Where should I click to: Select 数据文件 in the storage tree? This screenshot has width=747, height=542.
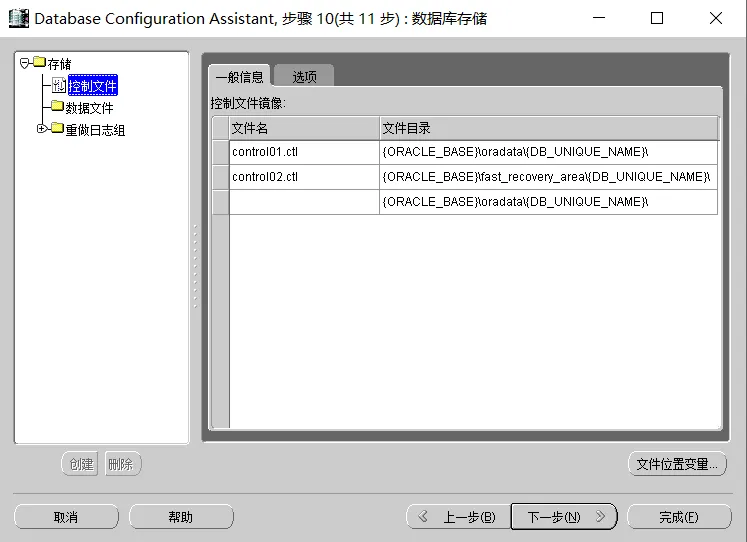(x=89, y=108)
